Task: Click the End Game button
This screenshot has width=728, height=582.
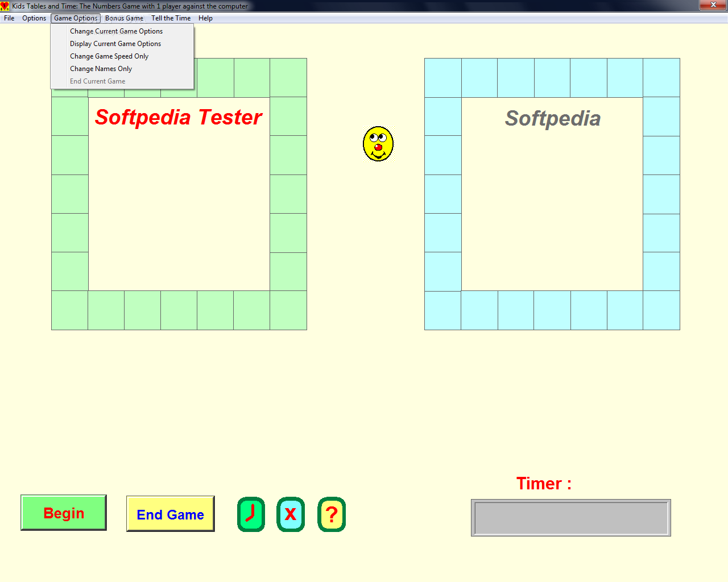Action: tap(170, 514)
